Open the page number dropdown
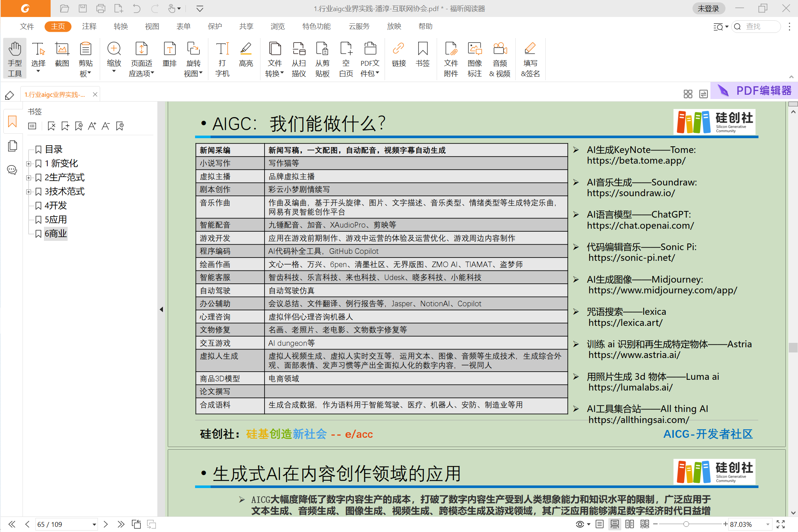Viewport: 798px width, 532px height. point(94,524)
